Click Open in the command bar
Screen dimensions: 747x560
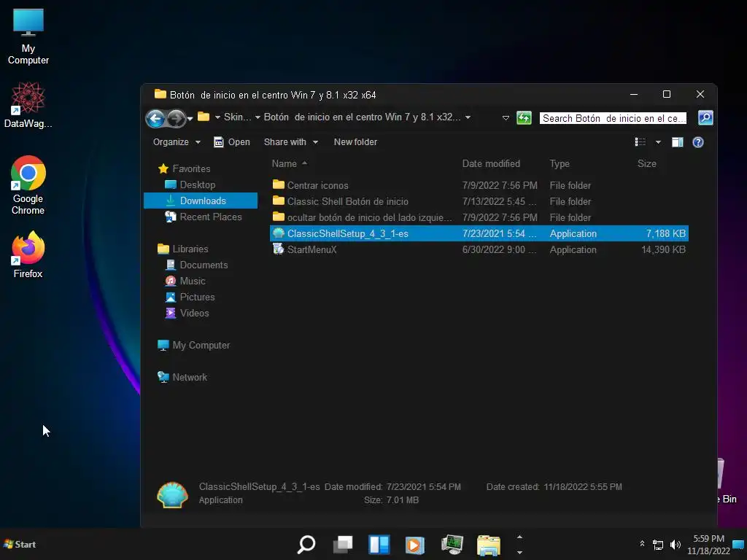(232, 142)
